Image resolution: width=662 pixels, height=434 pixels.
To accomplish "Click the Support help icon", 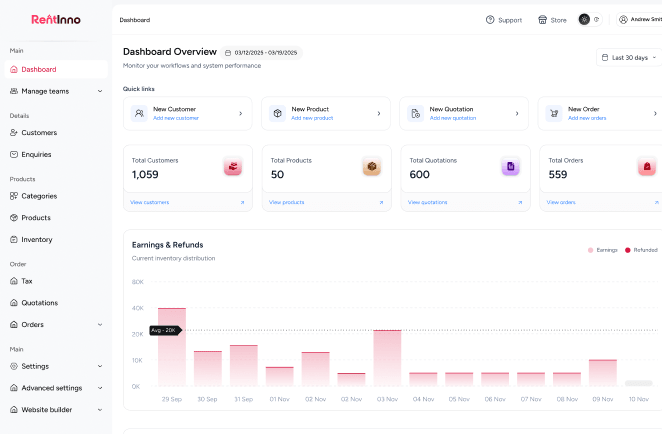I will 490,20.
